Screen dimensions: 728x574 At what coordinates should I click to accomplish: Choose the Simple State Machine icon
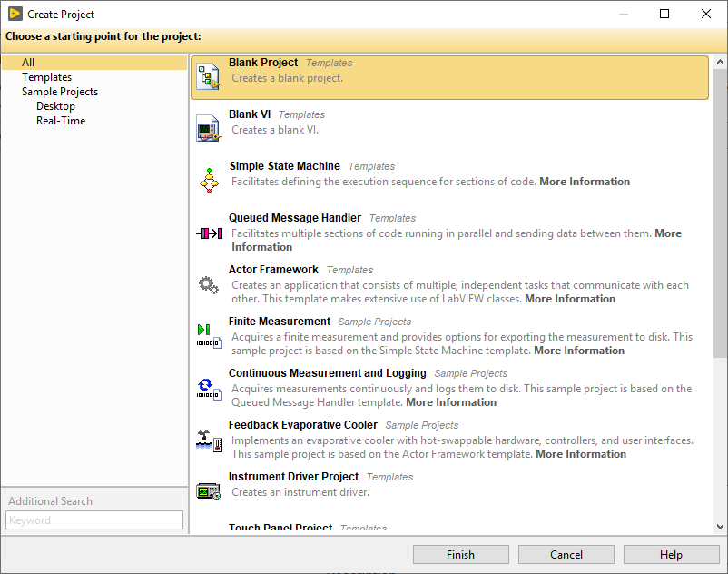(x=210, y=181)
